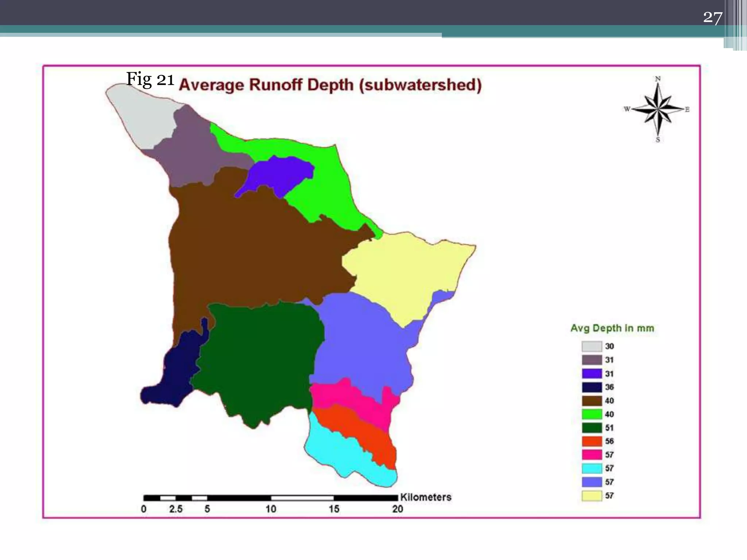Click the slide number 27

pos(712,17)
